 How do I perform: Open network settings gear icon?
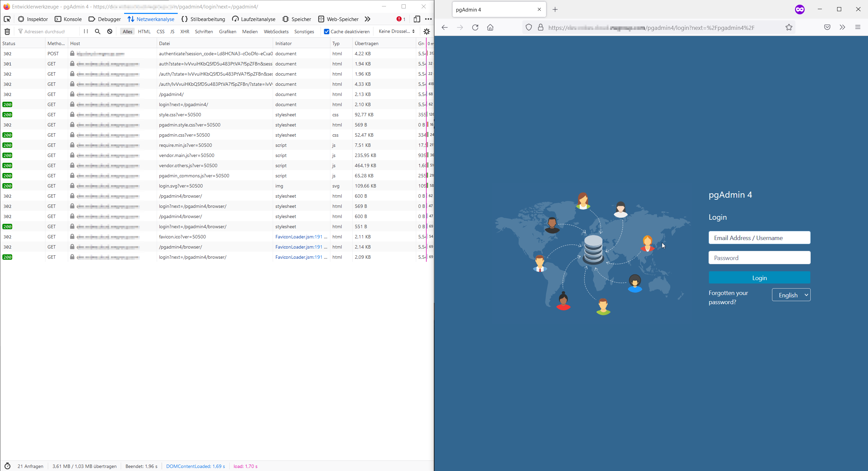[427, 32]
